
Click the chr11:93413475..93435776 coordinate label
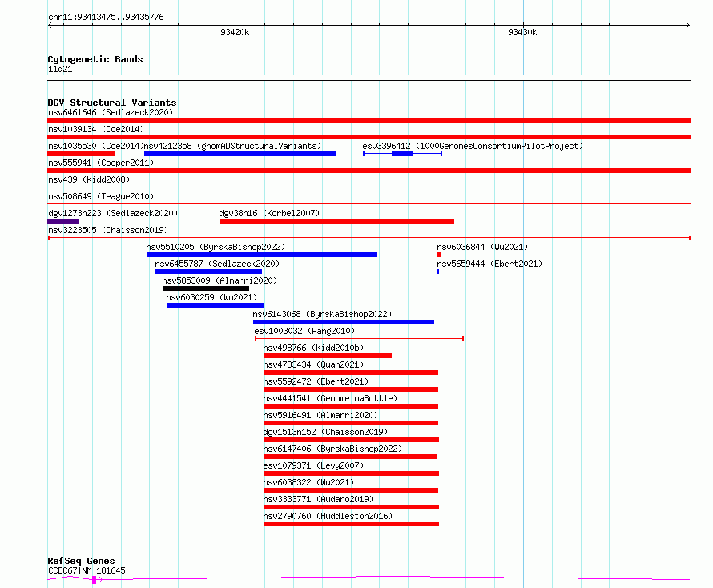106,18
